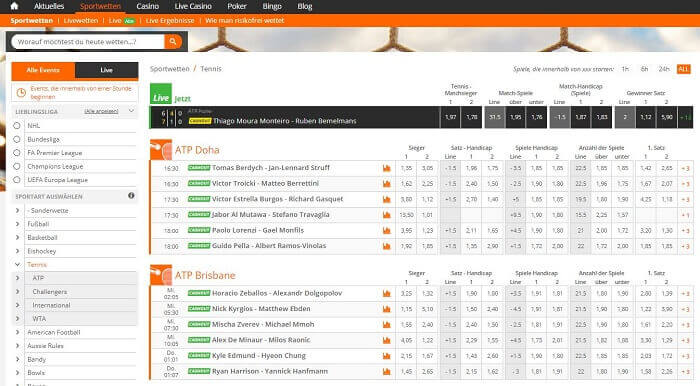The width and height of the screenshot is (700, 386).
Task: Open statistics icon for Tomas Berdych match
Action: [387, 168]
